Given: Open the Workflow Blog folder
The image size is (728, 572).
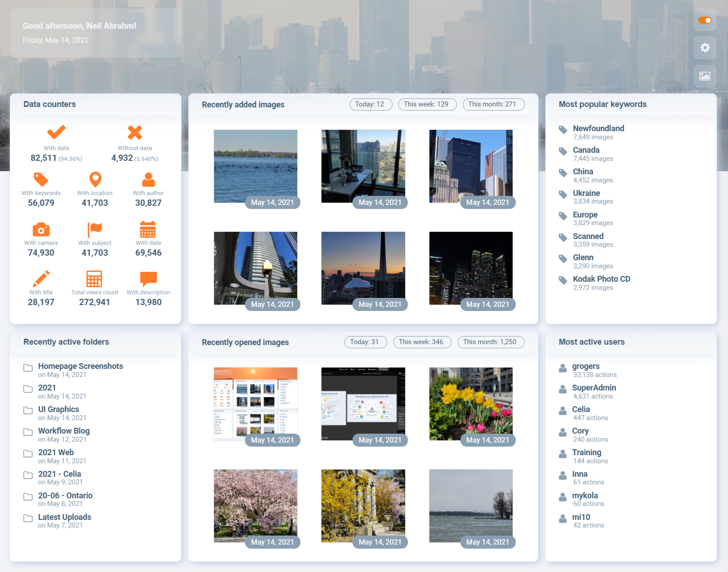Looking at the screenshot, I should point(63,431).
